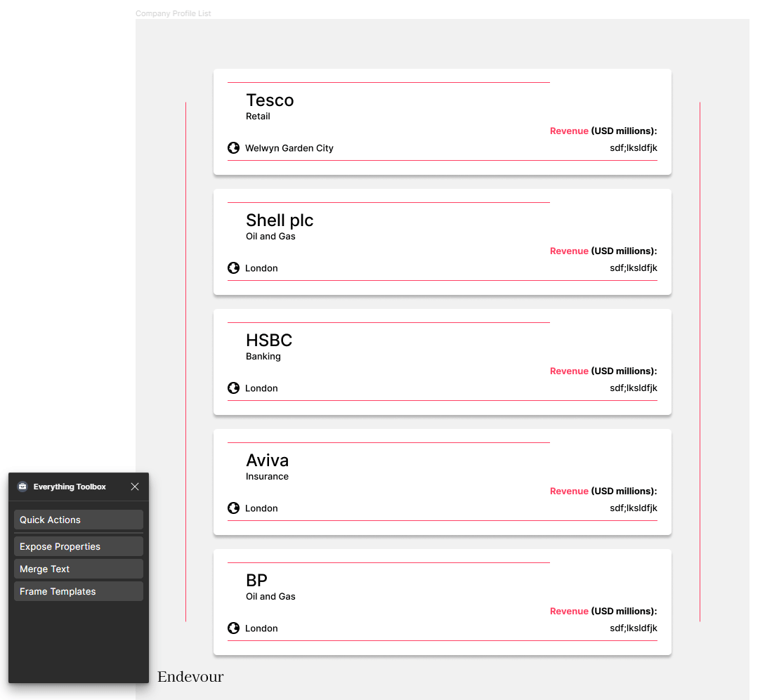This screenshot has height=700, width=779.
Task: Close the Everything Toolbox plugin panel
Action: tap(135, 487)
